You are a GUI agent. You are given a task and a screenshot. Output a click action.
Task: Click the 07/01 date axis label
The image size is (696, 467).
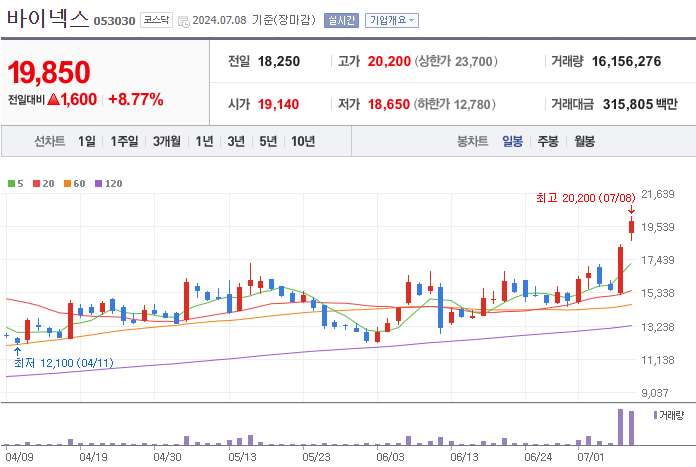(590, 457)
